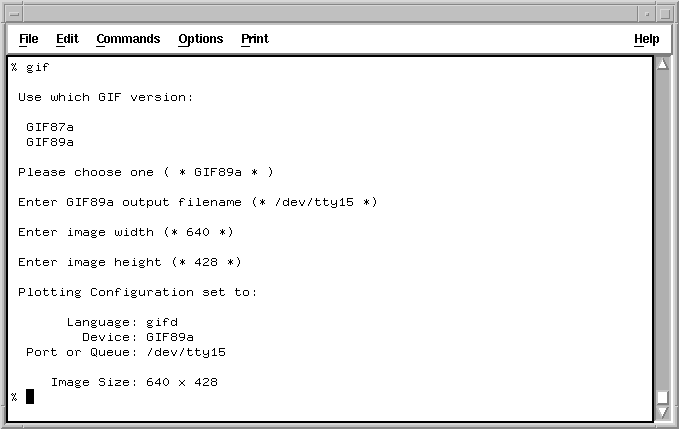Click the empty window title bar

click(330, 12)
